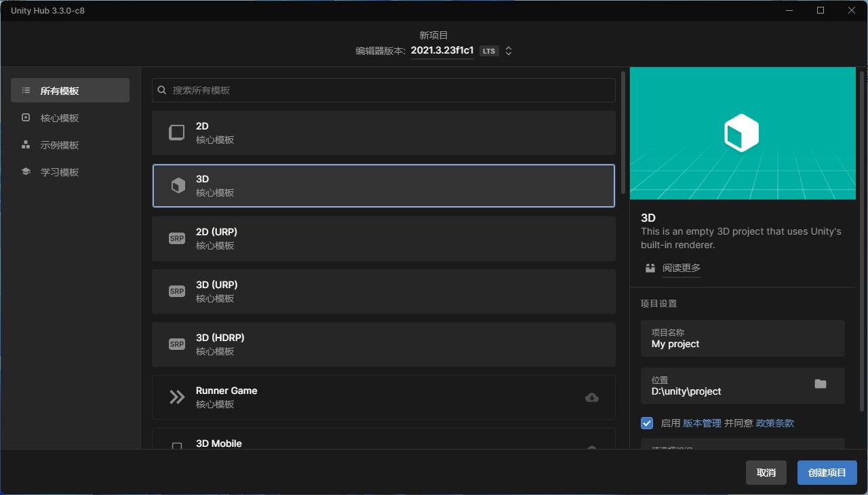
Task: Click the icon beside 核心模板
Action: 26,117
